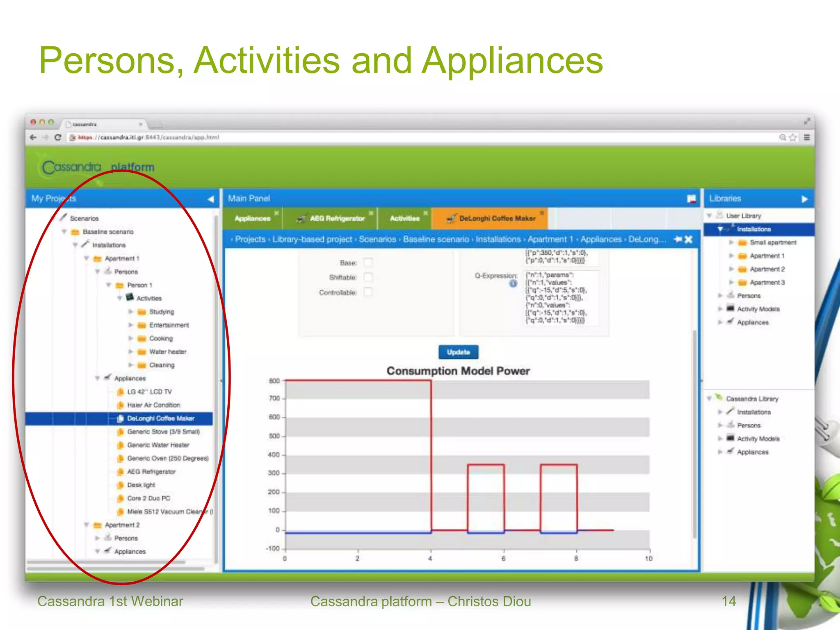Click the Cooking folder icon
The width and height of the screenshot is (840, 630).
click(142, 338)
